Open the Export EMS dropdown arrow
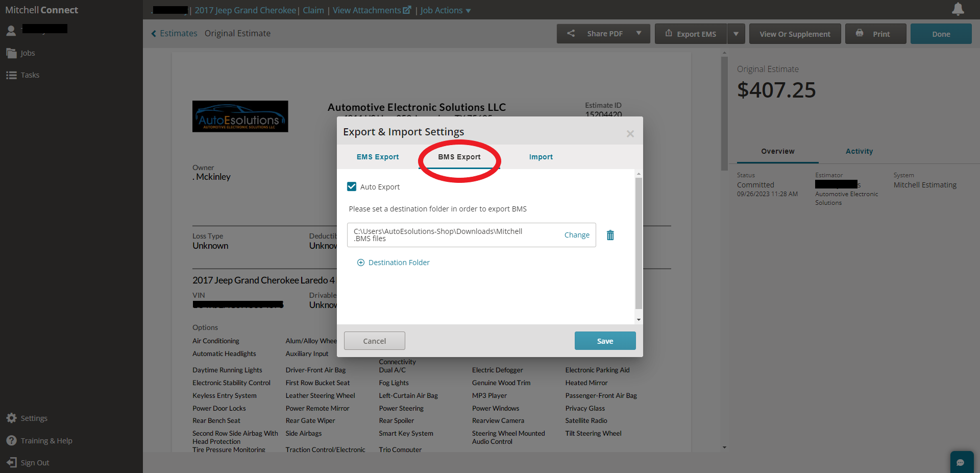Viewport: 980px width, 473px height. [x=736, y=34]
